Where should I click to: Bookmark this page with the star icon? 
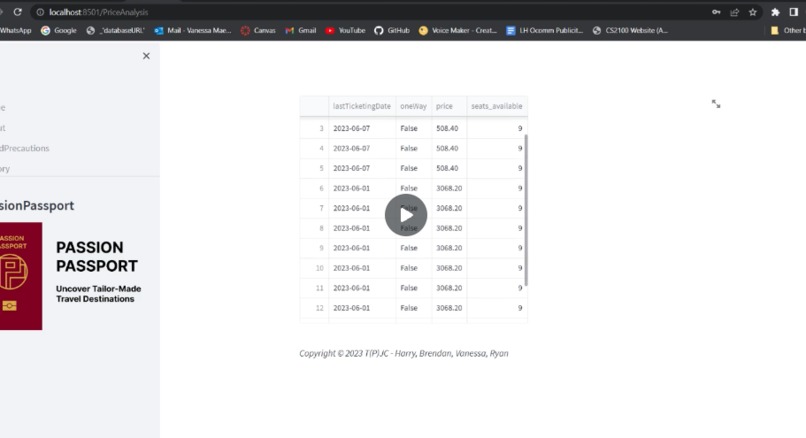pos(753,12)
